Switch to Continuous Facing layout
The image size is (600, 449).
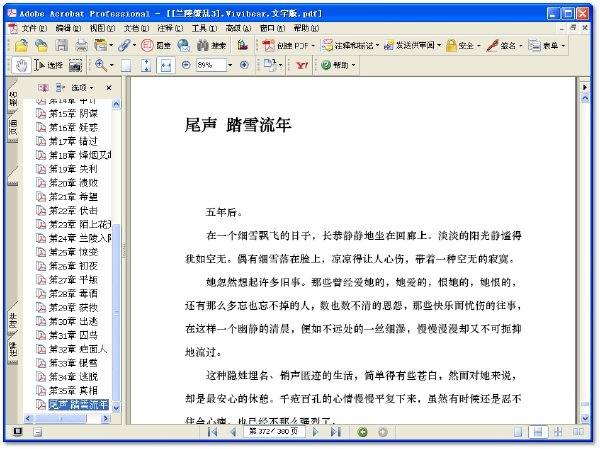558,432
